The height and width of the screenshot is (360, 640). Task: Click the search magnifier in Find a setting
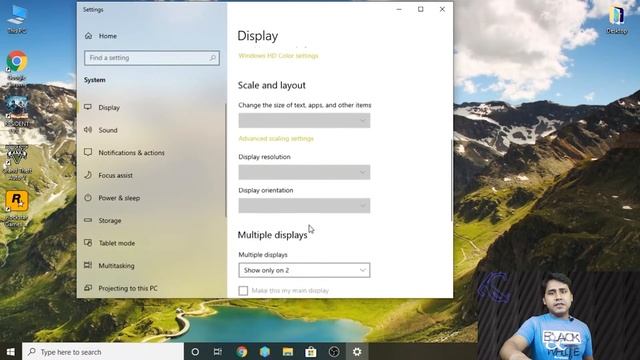(213, 58)
